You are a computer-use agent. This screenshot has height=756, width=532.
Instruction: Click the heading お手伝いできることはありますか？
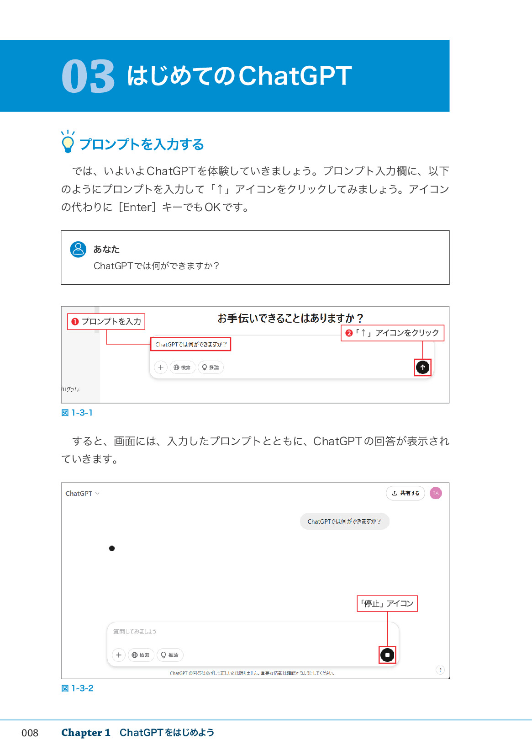pos(290,318)
